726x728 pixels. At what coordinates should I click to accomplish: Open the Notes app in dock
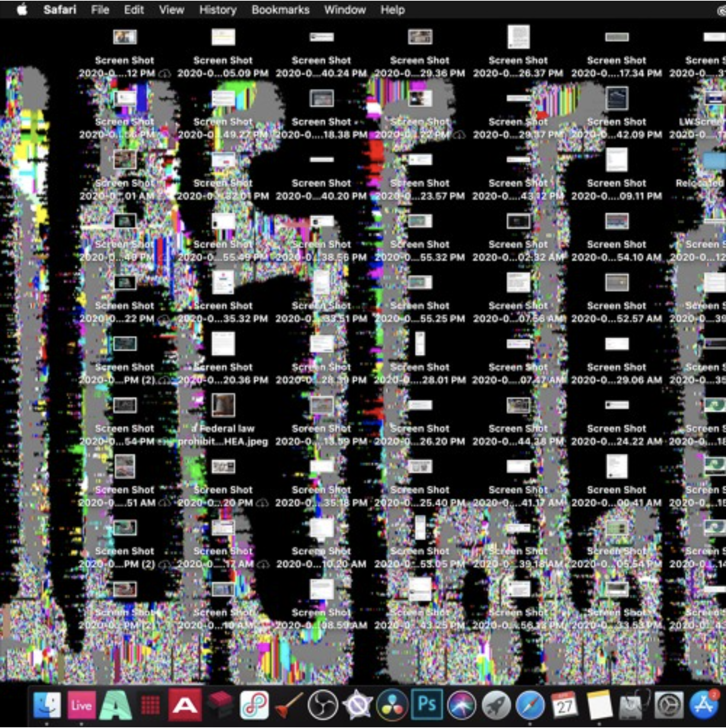[x=599, y=705]
